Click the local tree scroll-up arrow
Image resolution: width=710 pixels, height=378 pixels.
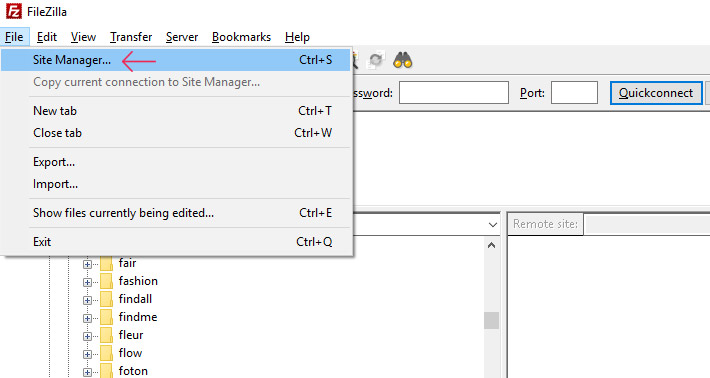tap(491, 245)
